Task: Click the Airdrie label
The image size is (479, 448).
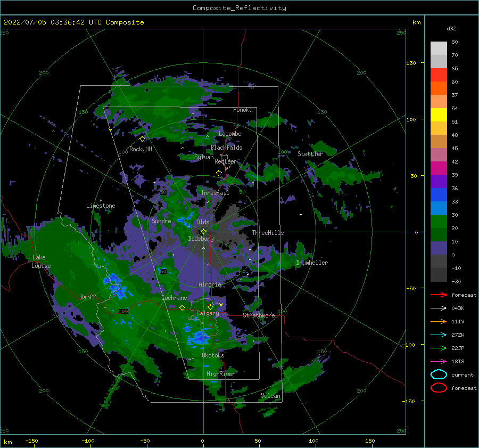Action: [x=210, y=284]
